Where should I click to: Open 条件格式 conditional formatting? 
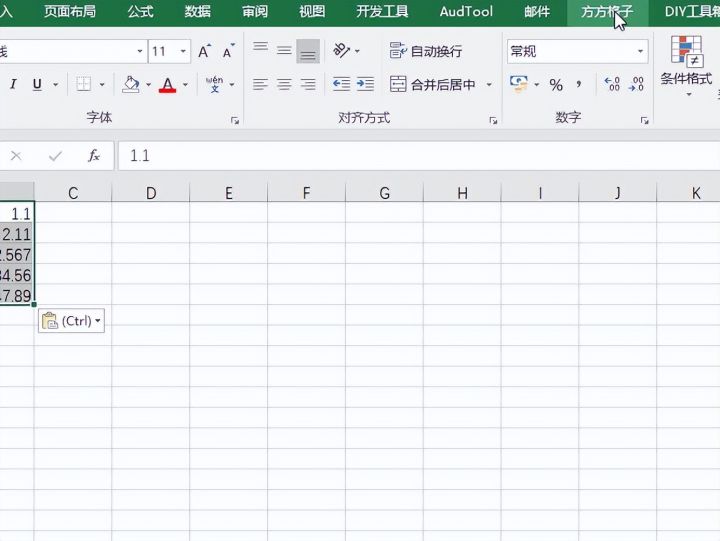click(686, 65)
